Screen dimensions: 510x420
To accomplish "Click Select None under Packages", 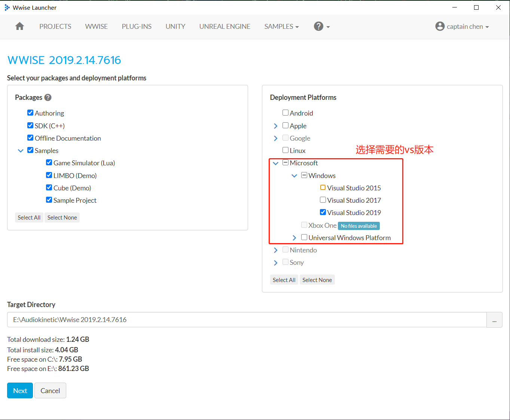I will (x=62, y=218).
